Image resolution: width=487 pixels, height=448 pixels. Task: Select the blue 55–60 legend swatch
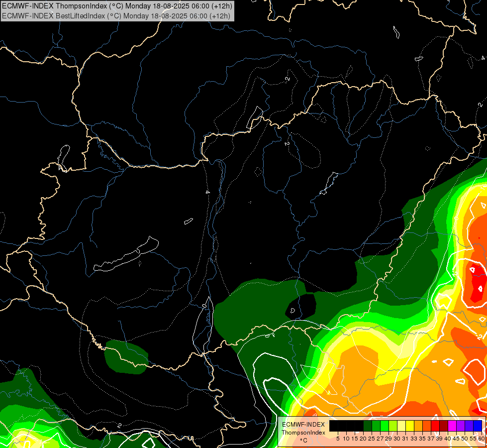478,426
